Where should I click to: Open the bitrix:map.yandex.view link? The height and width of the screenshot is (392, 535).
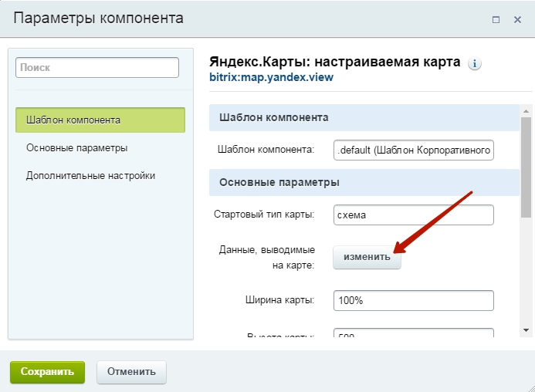[271, 77]
